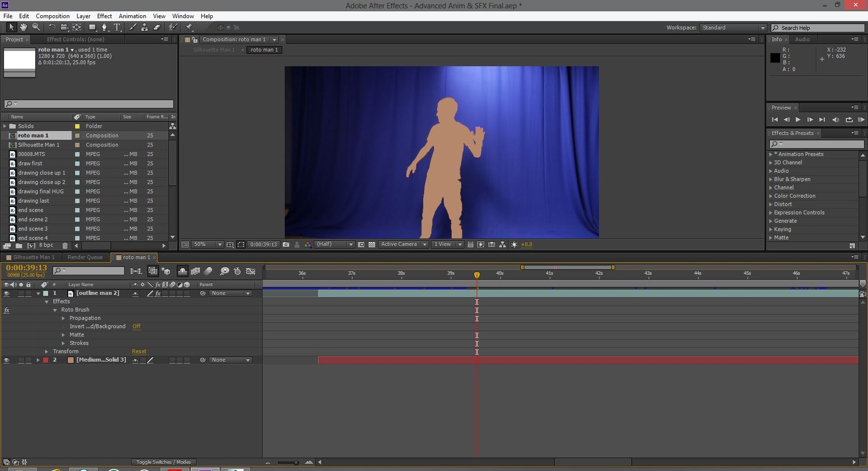
Task: Select the Rectangle shape tool
Action: coord(92,27)
